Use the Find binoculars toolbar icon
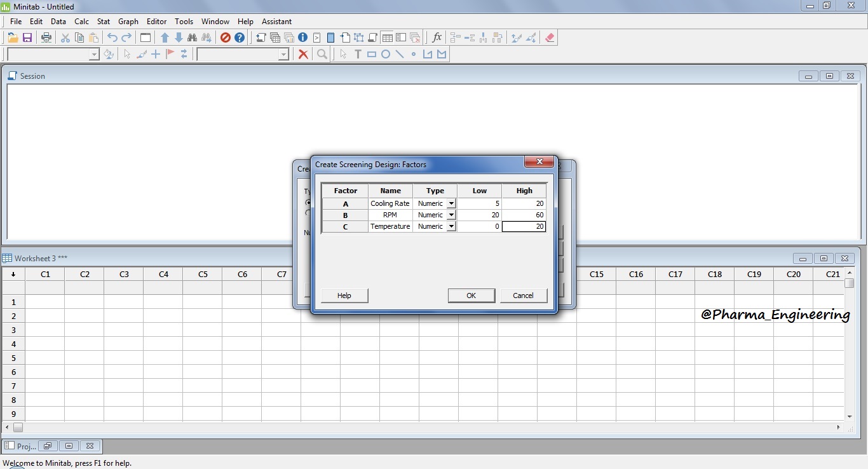 point(193,37)
